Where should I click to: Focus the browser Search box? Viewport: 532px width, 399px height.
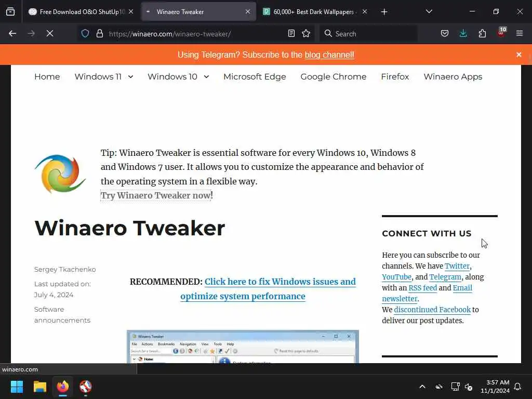369,34
